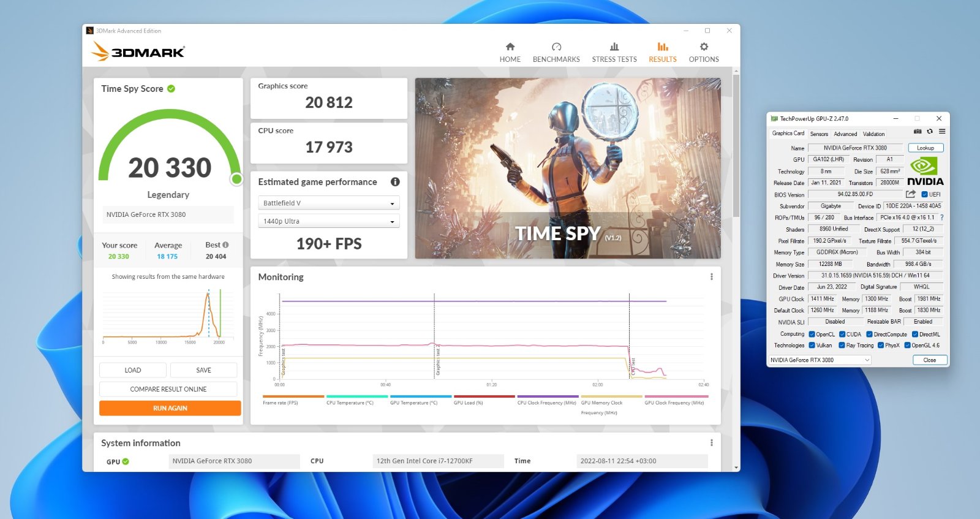Image resolution: width=980 pixels, height=519 pixels.
Task: Click the 3DMark title bar app icon
Action: 90,31
